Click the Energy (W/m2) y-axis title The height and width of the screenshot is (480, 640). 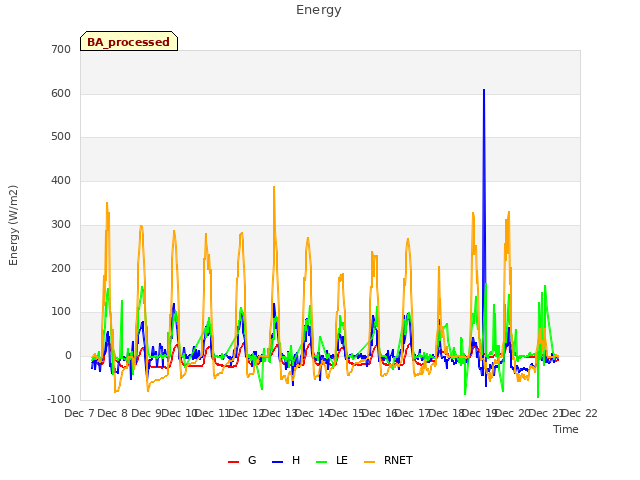[x=13, y=225]
